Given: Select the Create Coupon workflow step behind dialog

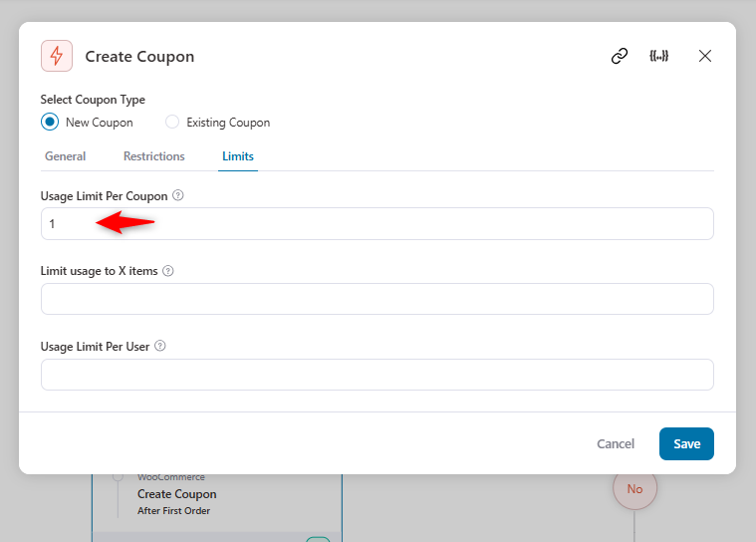Looking at the screenshot, I should click(x=176, y=494).
